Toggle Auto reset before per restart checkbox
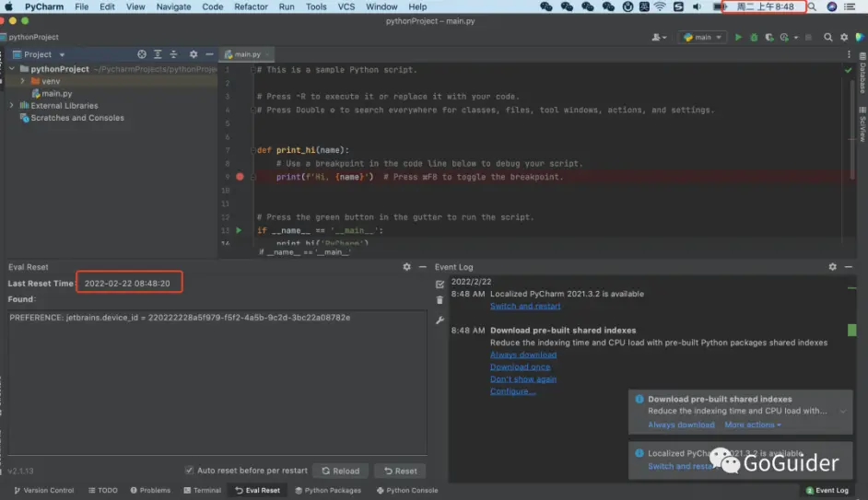 [189, 471]
